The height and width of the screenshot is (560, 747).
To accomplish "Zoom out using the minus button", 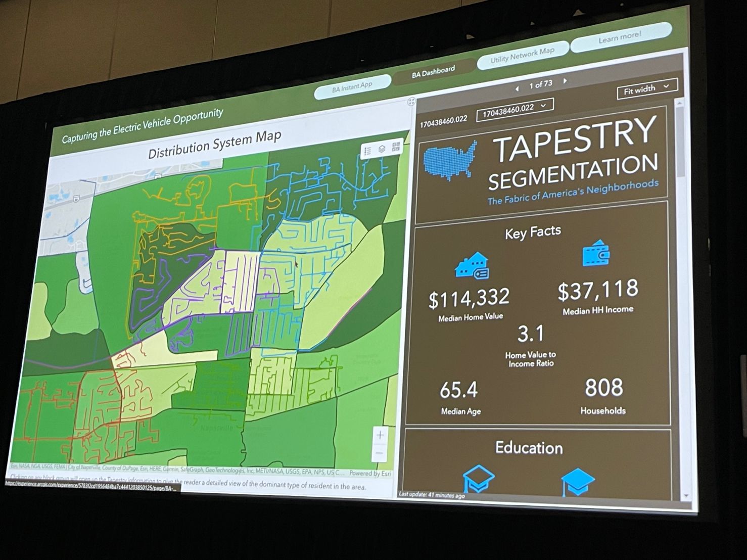I will tap(379, 453).
